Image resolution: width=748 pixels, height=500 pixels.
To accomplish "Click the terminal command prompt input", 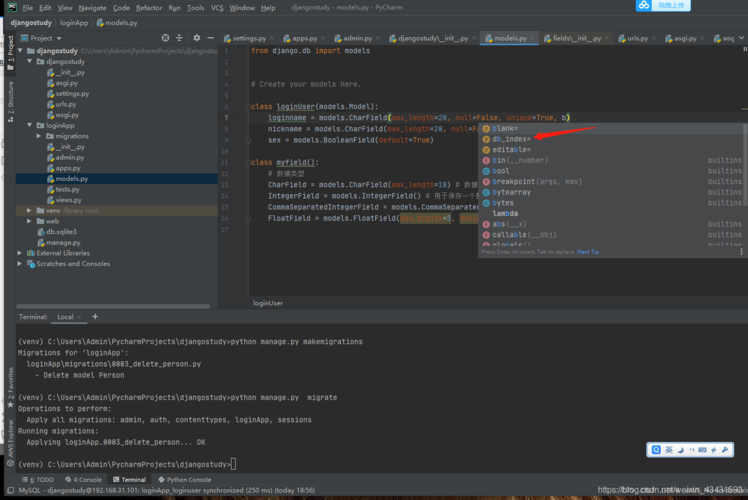I will 233,464.
